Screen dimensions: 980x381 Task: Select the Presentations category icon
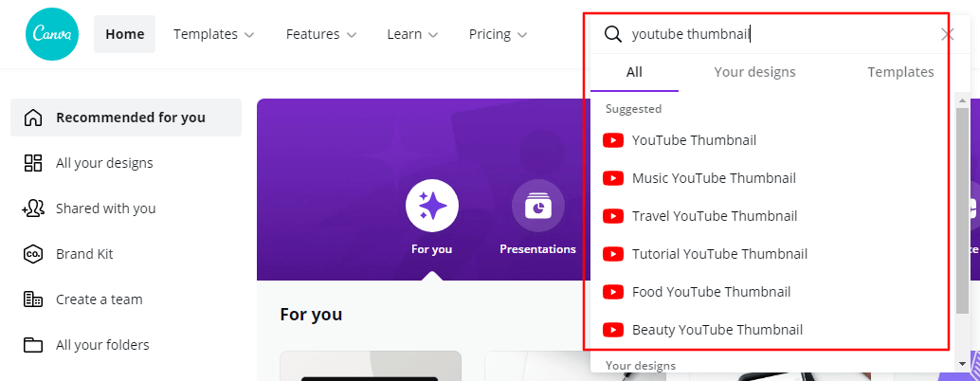(x=538, y=206)
